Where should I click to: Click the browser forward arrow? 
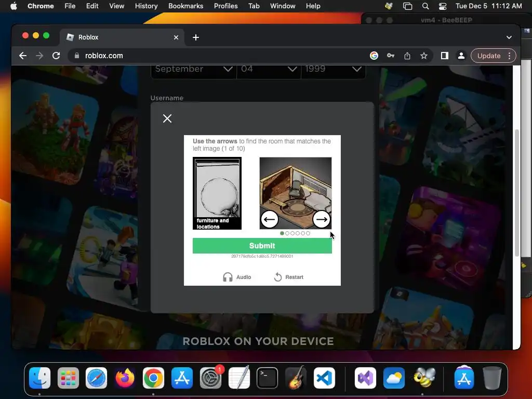pyautogui.click(x=39, y=56)
